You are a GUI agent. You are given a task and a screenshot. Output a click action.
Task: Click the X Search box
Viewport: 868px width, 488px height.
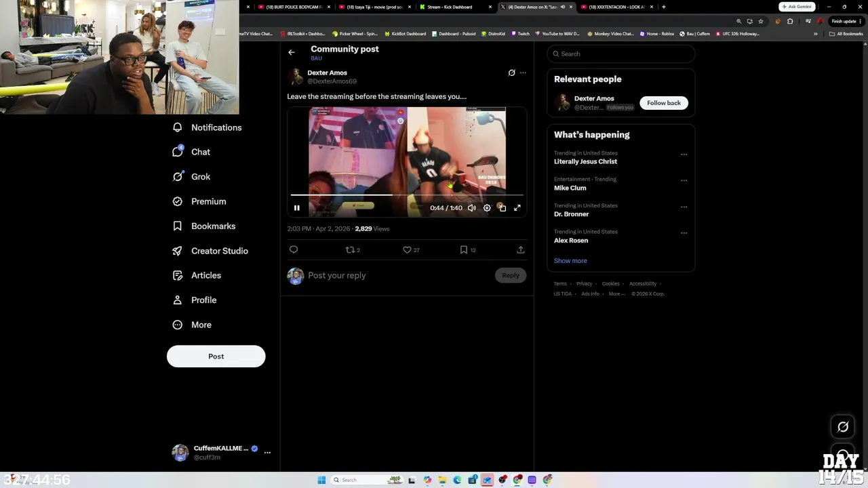[621, 54]
